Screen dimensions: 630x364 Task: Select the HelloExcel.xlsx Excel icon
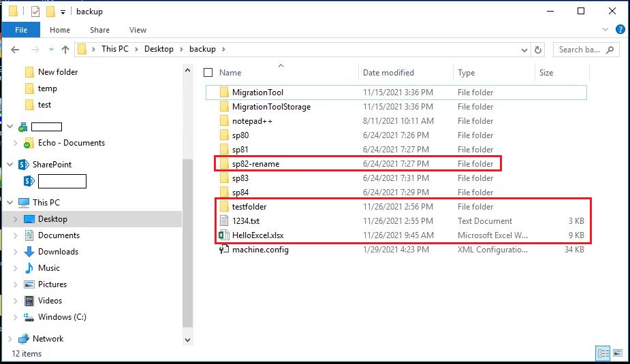pos(224,235)
